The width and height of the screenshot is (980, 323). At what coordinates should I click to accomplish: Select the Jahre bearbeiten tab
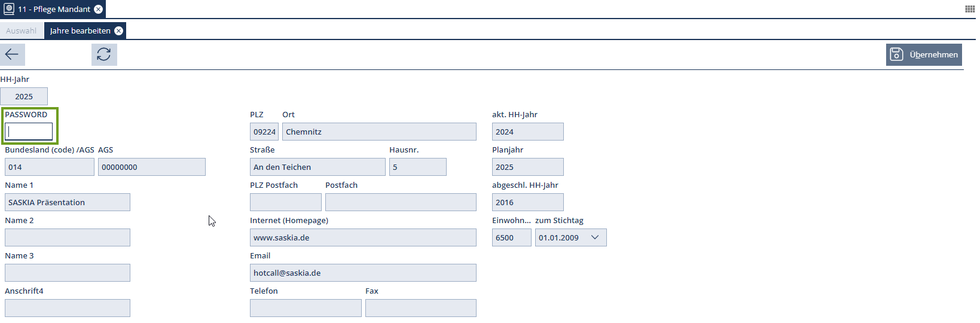coord(80,31)
